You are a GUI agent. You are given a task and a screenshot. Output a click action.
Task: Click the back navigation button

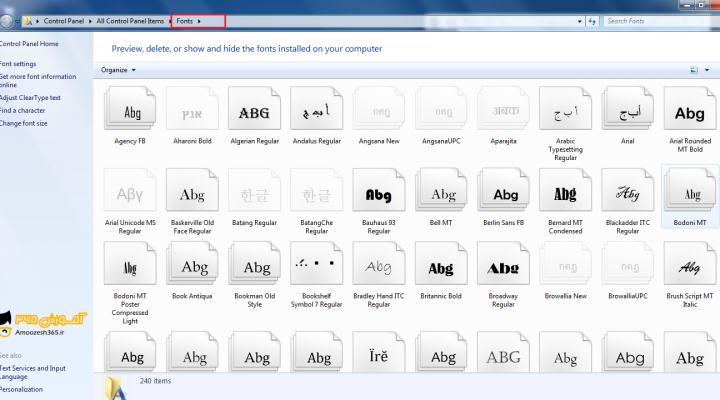[6, 21]
